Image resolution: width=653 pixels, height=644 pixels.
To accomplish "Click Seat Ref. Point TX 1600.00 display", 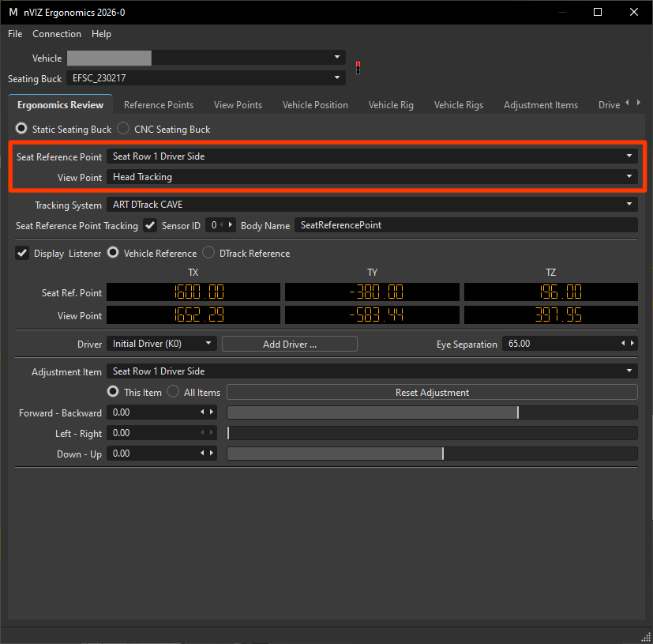I will [193, 292].
